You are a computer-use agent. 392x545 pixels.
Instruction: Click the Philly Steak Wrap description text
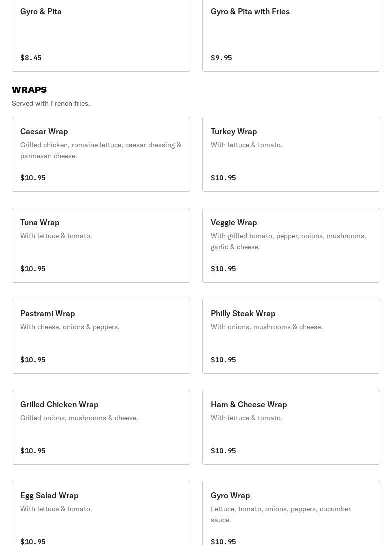267,327
